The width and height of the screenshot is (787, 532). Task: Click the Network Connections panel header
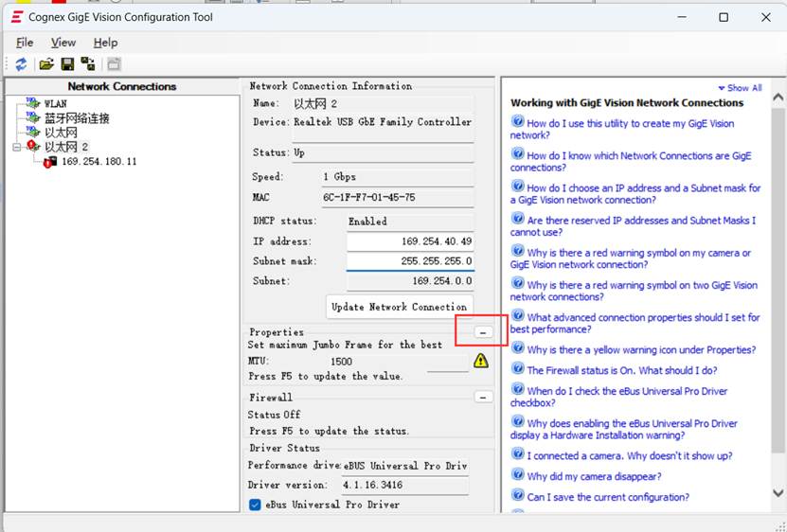(122, 86)
